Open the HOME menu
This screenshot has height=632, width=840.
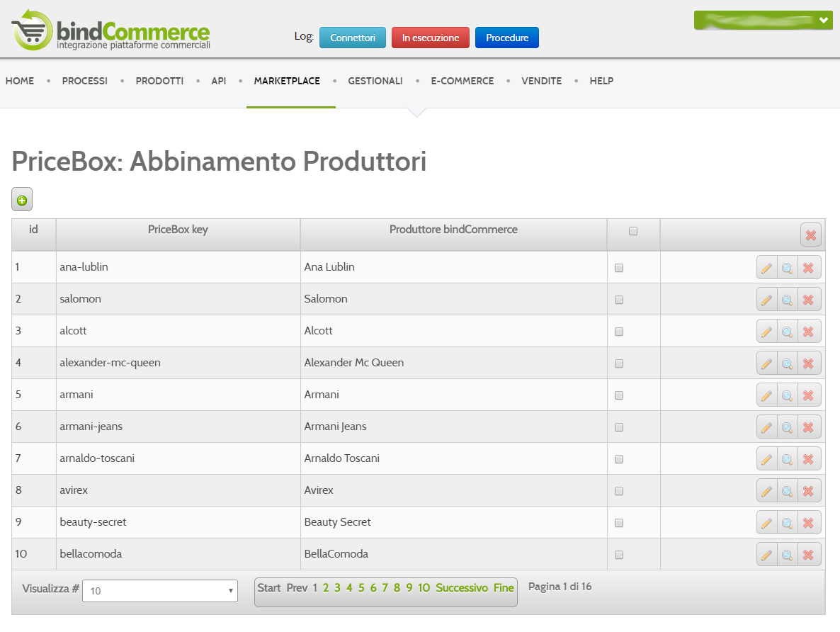tap(20, 81)
